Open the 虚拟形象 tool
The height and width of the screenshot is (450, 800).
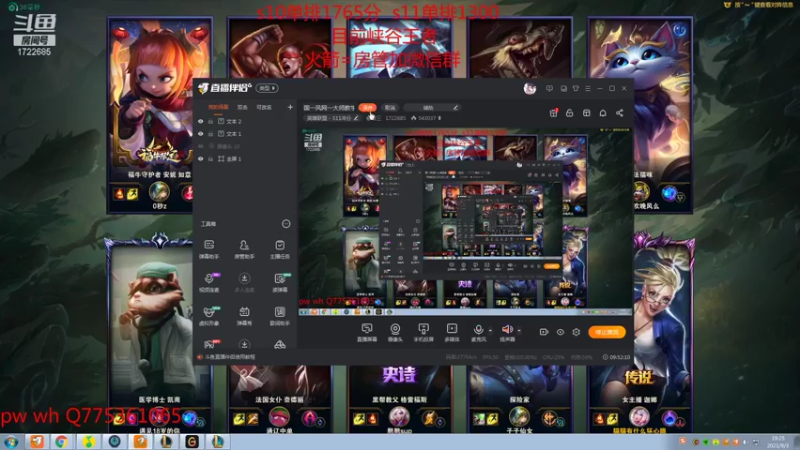pyautogui.click(x=209, y=315)
